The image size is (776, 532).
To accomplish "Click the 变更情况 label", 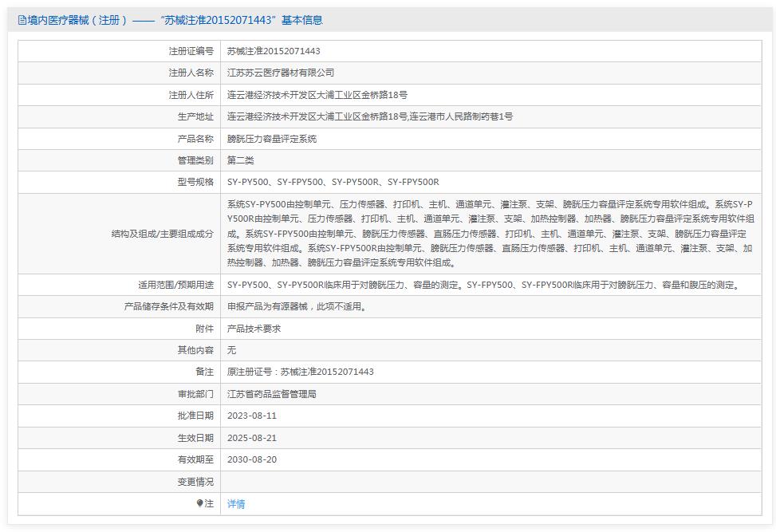I will pos(195,482).
